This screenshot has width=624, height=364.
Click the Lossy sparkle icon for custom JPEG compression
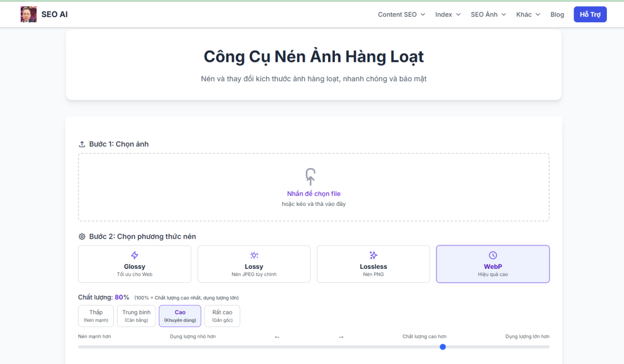254,255
